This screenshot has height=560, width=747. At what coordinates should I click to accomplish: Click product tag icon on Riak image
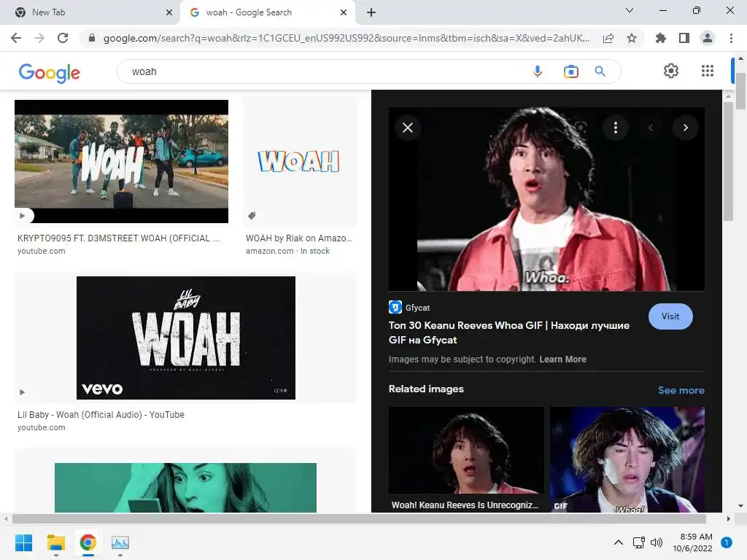pos(252,216)
